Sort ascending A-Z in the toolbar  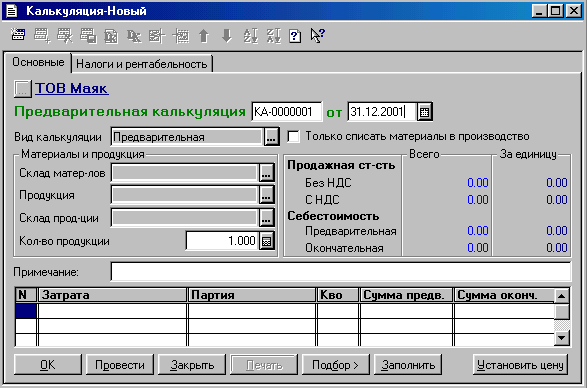click(250, 36)
